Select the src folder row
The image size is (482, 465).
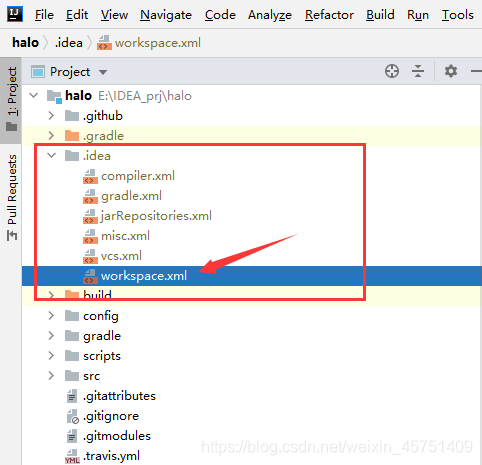[x=252, y=376]
